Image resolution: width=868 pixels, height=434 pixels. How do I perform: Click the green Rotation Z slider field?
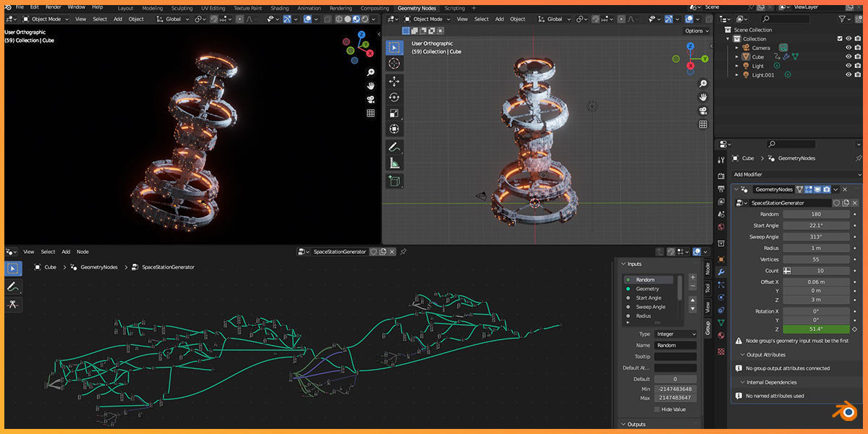[817, 328]
